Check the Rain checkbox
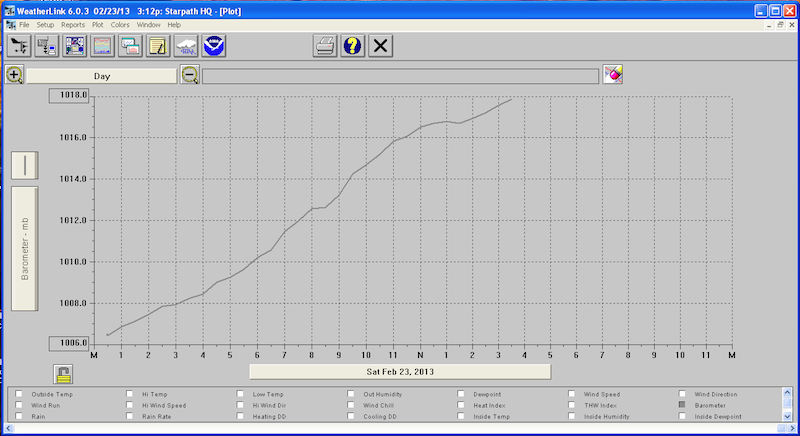The height and width of the screenshot is (436, 800). (19, 416)
